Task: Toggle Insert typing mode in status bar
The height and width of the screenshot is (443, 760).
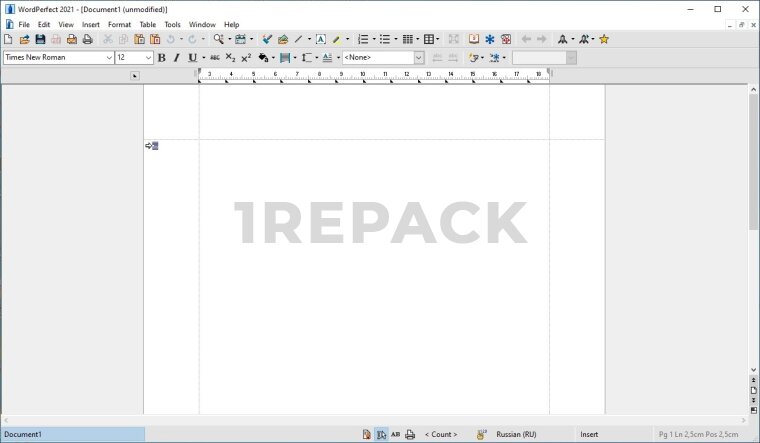Action: [589, 435]
